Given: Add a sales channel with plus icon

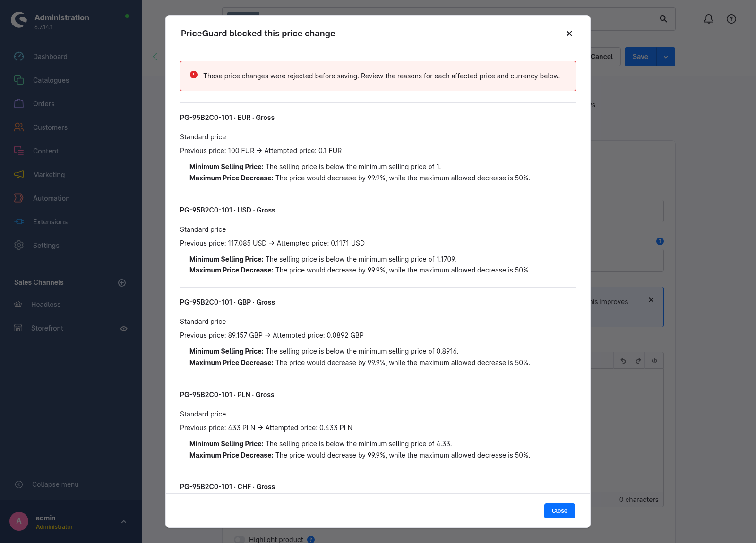Looking at the screenshot, I should tap(122, 283).
